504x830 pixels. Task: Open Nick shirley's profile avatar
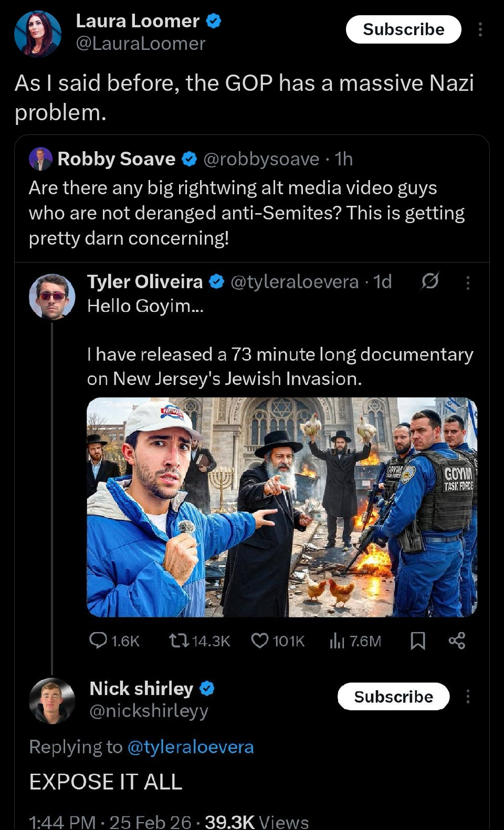point(51,700)
